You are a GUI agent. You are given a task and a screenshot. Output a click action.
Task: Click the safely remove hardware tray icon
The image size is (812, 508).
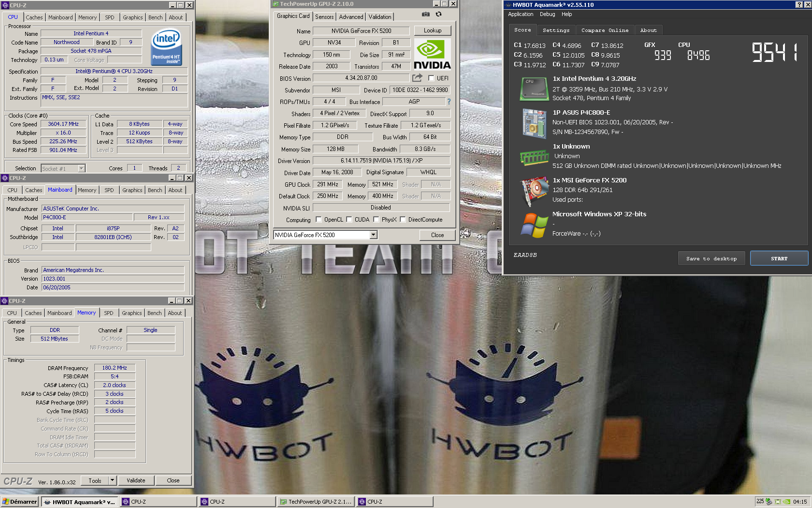pos(768,501)
